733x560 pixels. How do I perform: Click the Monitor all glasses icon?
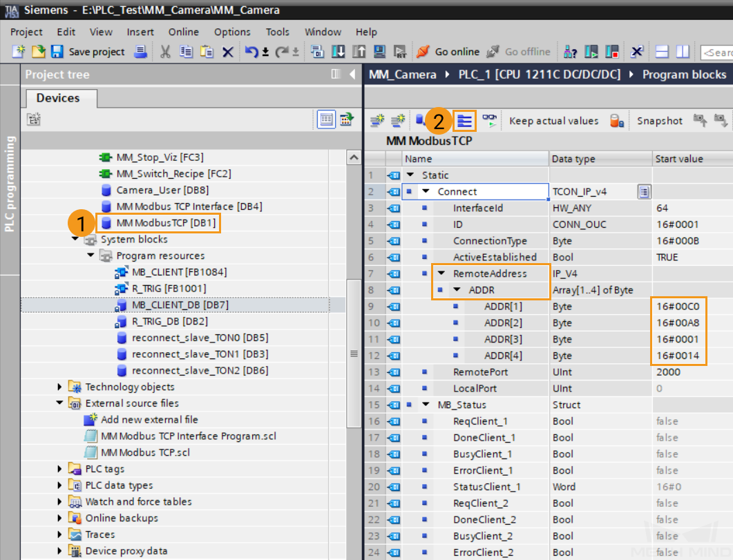(490, 121)
